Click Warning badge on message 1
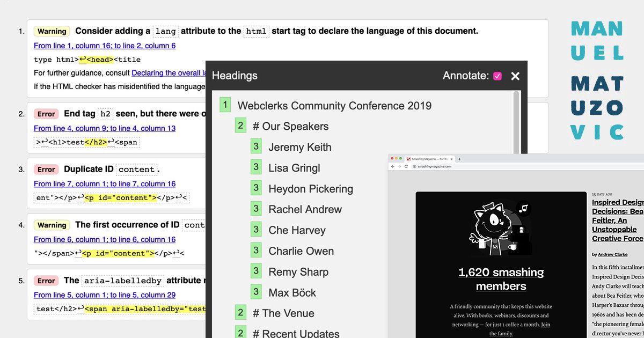 tap(52, 31)
